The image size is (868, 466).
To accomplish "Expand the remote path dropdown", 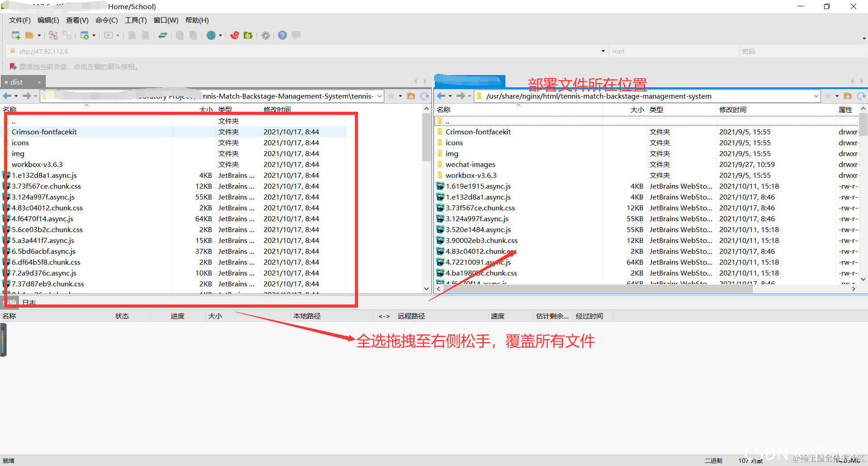I will coord(816,96).
